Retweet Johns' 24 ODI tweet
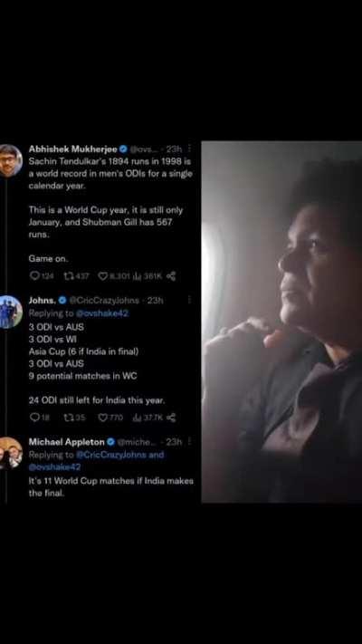Viewport: 362px width, 644px height. click(68, 418)
